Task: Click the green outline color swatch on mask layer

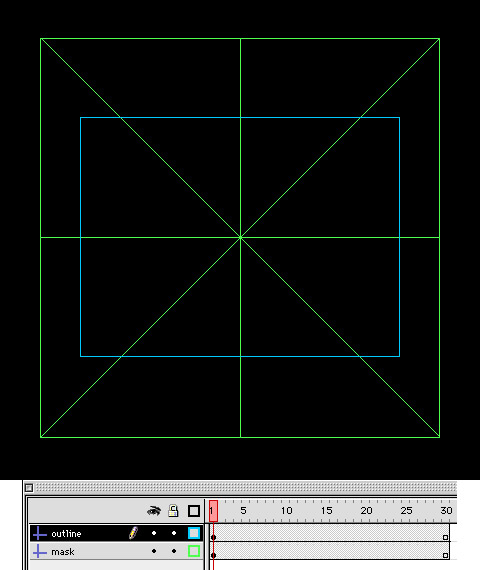Action: 194,551
